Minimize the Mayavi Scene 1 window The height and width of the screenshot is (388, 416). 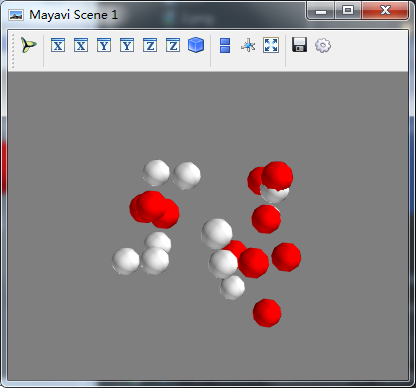pyautogui.click(x=321, y=11)
